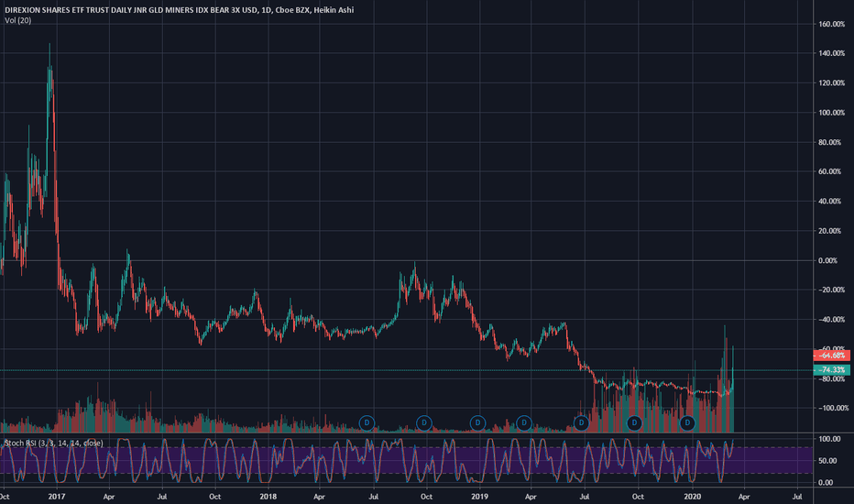Click the 2019 label on time axis
Screen dimensions: 854x504
coord(479,497)
